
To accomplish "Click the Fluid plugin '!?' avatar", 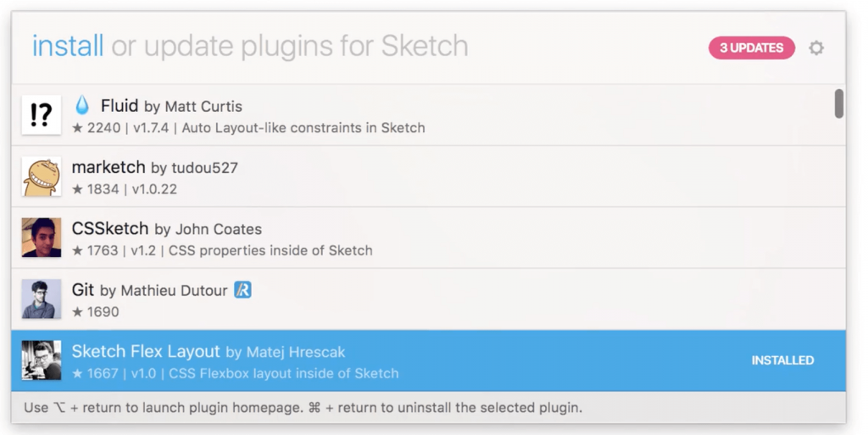I will 41,115.
